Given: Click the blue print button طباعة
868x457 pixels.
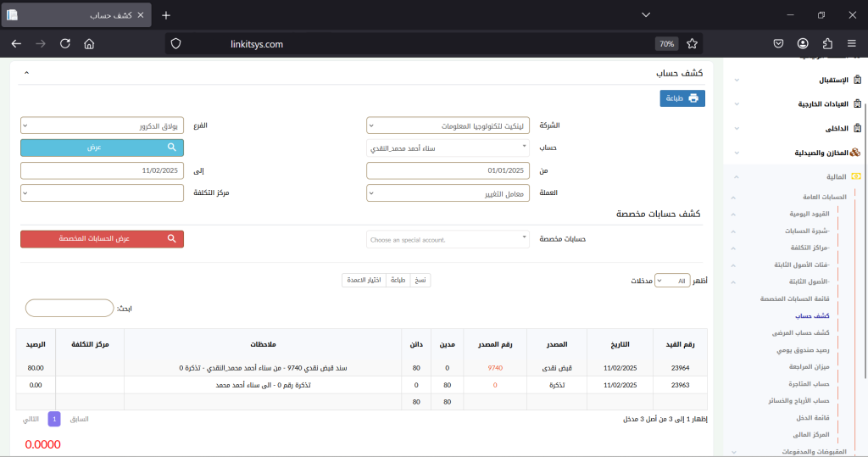Looking at the screenshot, I should [682, 98].
